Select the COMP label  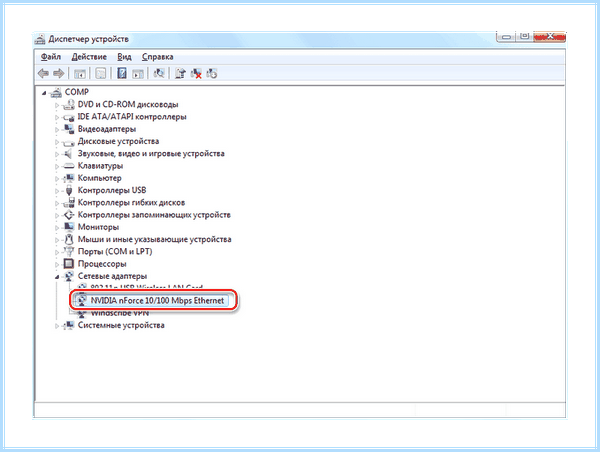(77, 92)
